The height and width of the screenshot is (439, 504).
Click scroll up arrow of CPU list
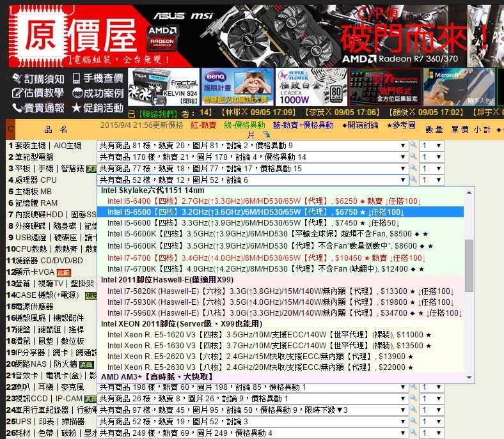point(469,192)
